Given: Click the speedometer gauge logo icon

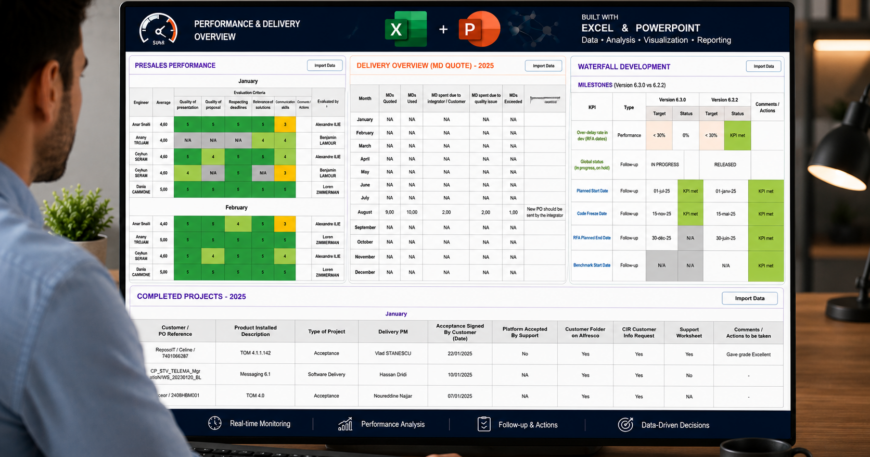Looking at the screenshot, I should (158, 29).
